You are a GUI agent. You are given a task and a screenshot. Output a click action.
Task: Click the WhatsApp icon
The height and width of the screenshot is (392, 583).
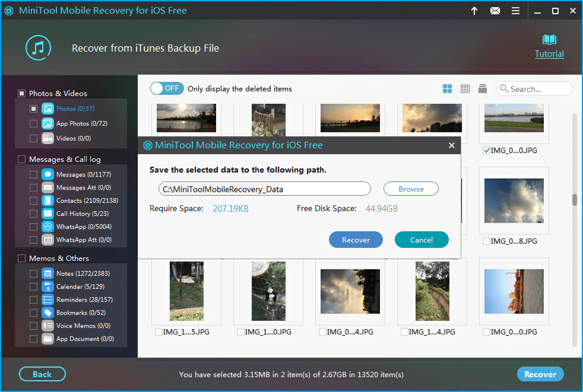[x=47, y=227]
